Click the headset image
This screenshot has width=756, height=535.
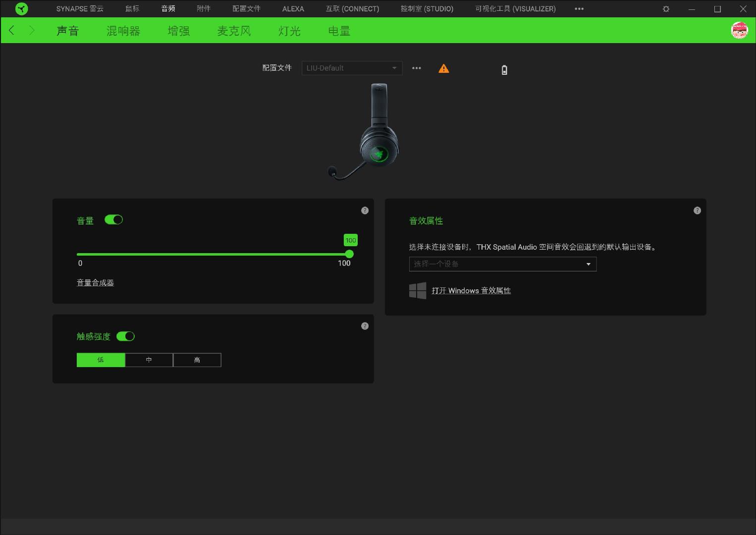coord(364,132)
